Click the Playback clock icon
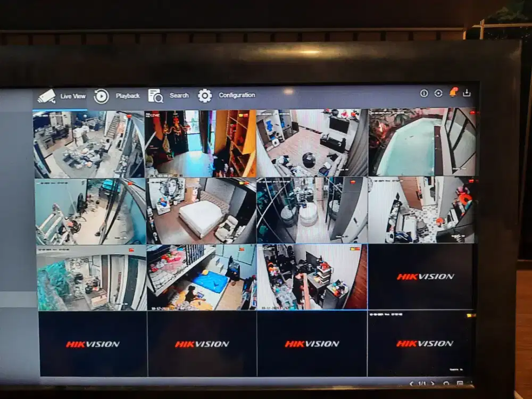Image resolution: width=532 pixels, height=399 pixels. 101,96
